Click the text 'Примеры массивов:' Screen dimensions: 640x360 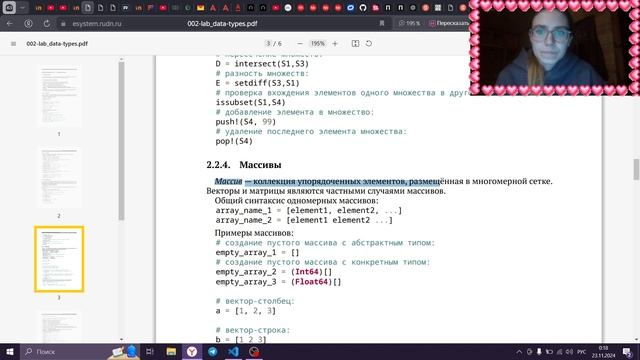254,233
